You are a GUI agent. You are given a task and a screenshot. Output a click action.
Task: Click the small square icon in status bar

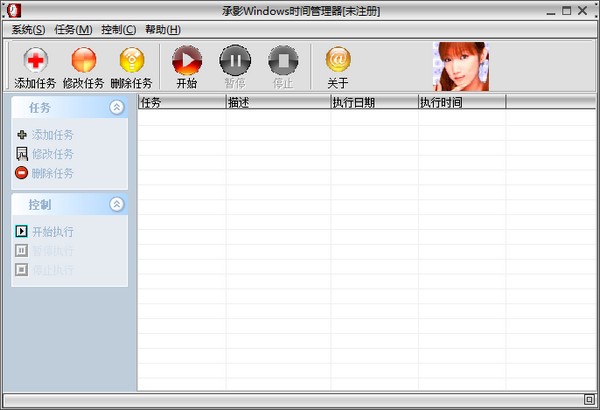[x=589, y=399]
